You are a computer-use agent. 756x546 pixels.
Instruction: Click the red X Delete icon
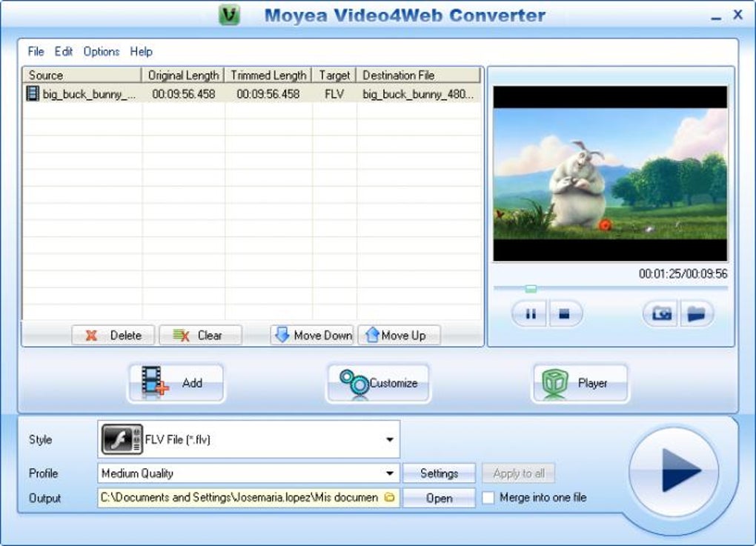click(x=90, y=335)
